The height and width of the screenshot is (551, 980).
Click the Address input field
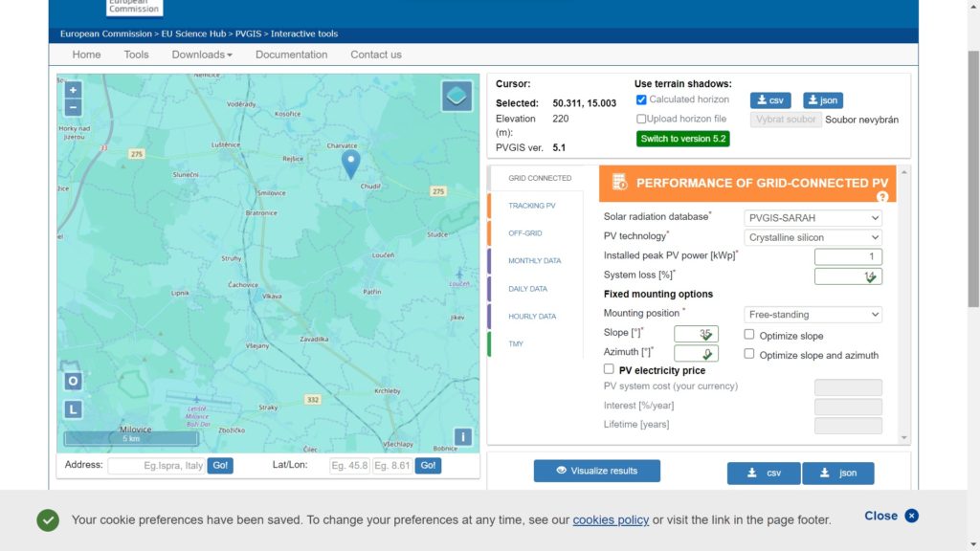point(156,466)
